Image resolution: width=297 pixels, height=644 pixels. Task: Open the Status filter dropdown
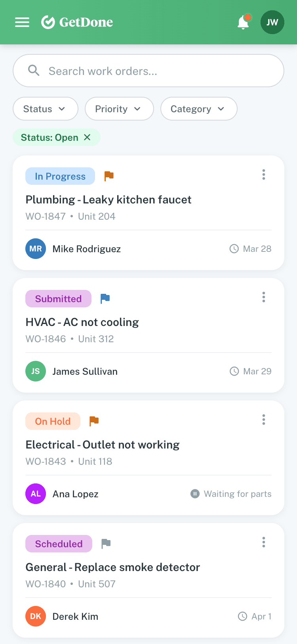coord(45,109)
